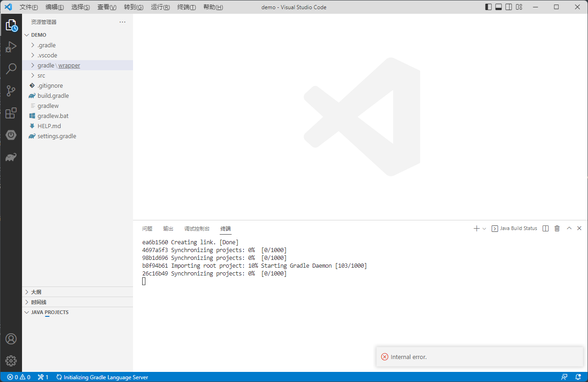Expand the gradle\wrapper folder
Viewport: 588px width, 382px height.
coord(78,65)
